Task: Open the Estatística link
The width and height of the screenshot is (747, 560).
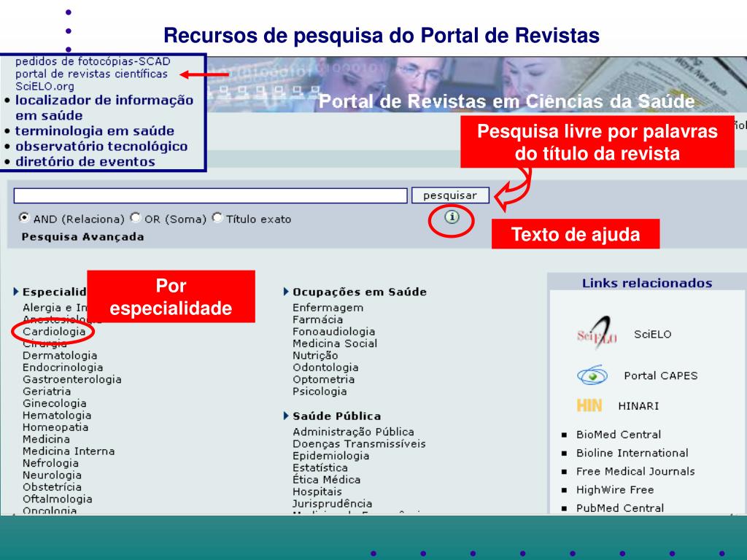Action: point(320,467)
